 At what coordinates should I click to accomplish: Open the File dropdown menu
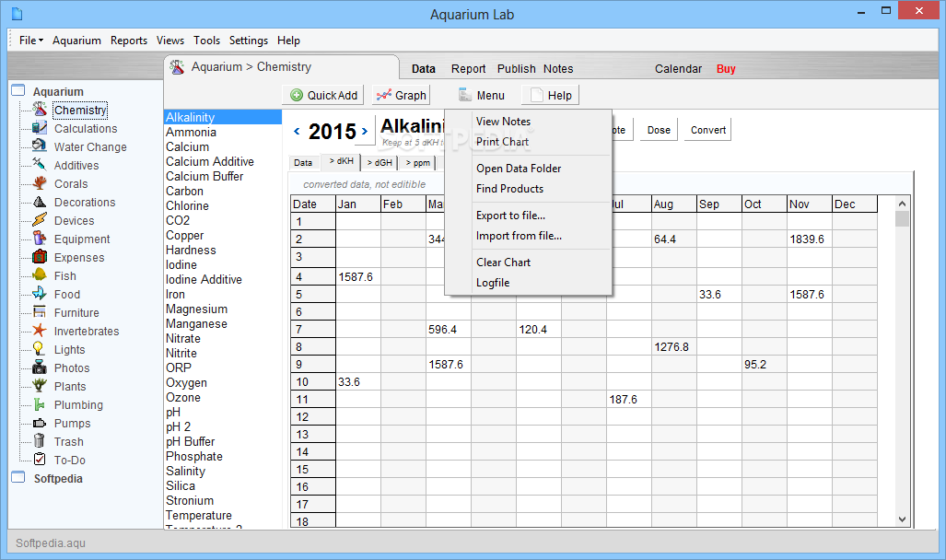coord(30,41)
